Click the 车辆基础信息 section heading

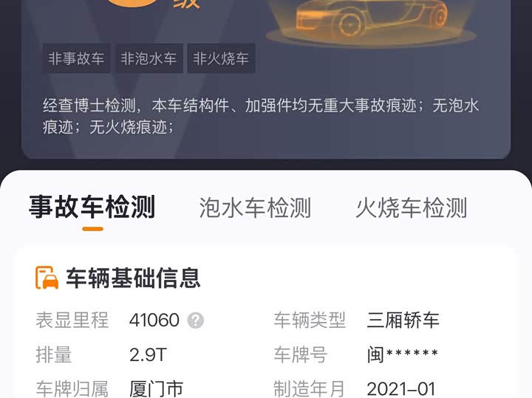click(133, 278)
